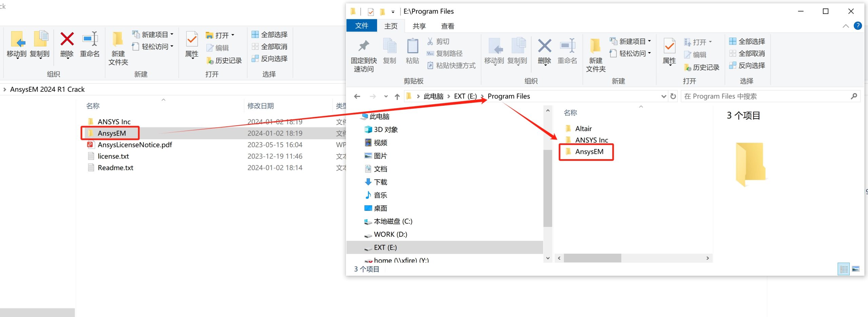868x317 pixels.
Task: Click Select none in Program Files ribbon
Action: click(747, 54)
